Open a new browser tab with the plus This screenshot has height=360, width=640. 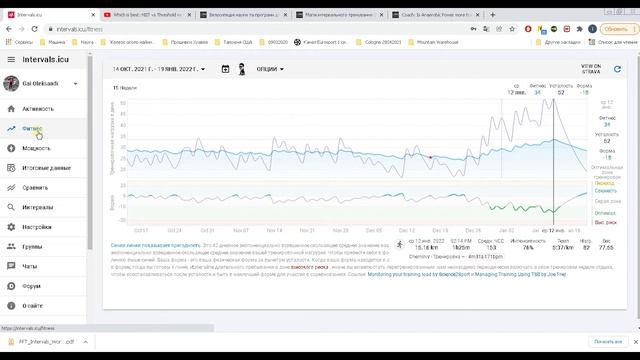click(x=493, y=15)
